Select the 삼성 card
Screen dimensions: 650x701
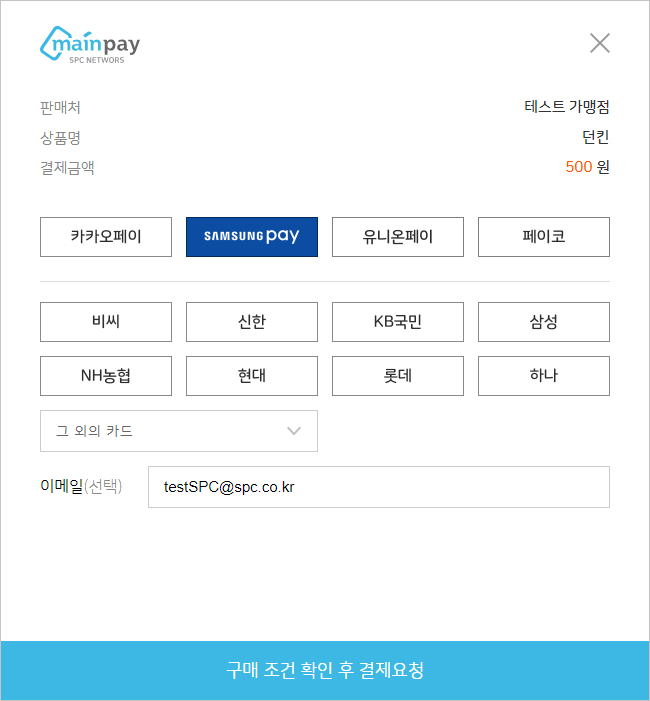pyautogui.click(x=544, y=322)
